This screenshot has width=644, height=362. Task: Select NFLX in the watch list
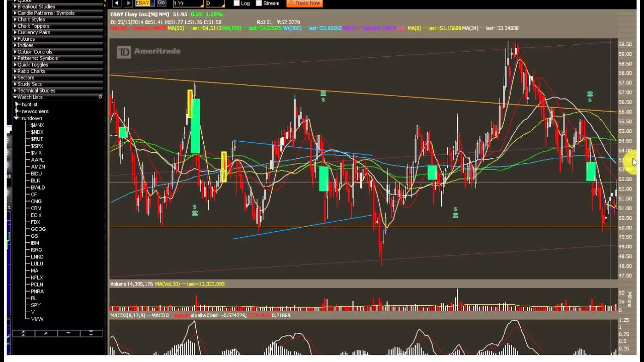tap(37, 278)
